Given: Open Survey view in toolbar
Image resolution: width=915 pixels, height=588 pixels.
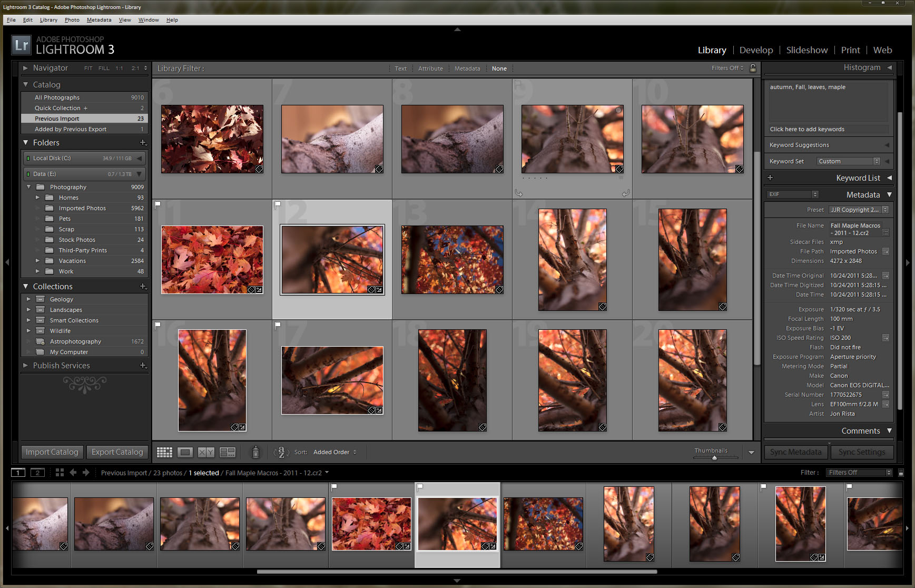Looking at the screenshot, I should (x=228, y=452).
